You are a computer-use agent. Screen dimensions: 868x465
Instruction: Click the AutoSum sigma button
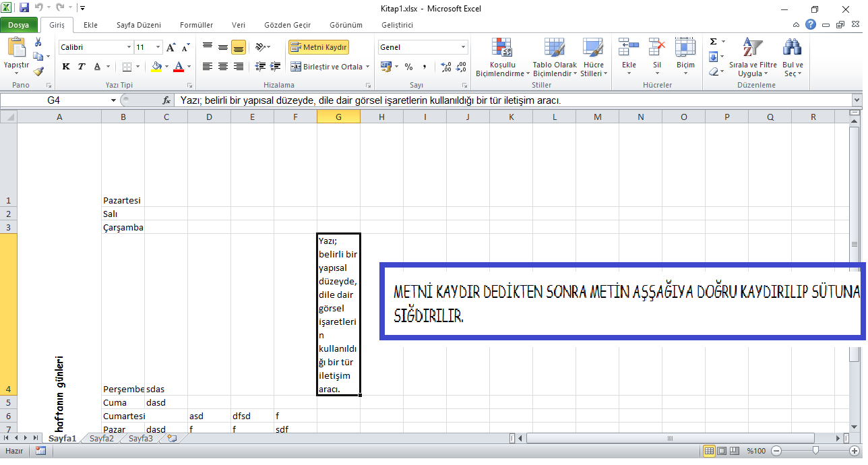[x=714, y=42]
